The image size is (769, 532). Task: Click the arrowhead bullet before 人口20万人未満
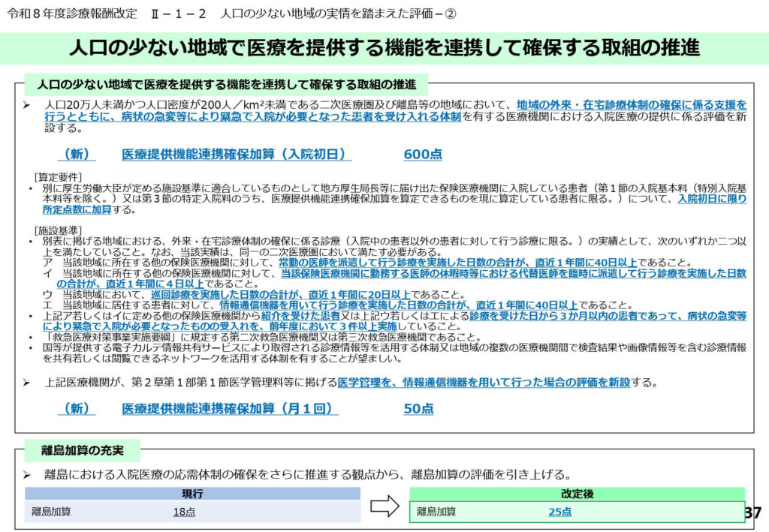tap(26, 106)
